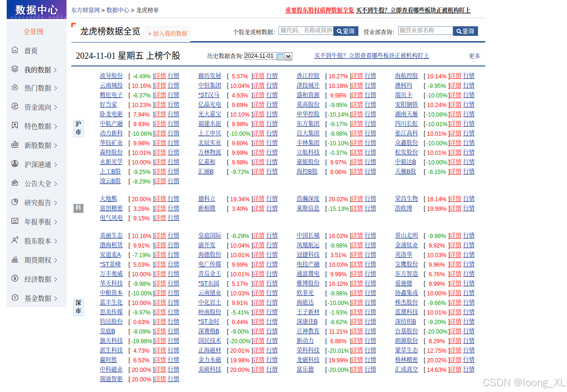The height and width of the screenshot is (392, 567).
Task: Expand the 热门数据 submenu chevron
Action: point(56,88)
